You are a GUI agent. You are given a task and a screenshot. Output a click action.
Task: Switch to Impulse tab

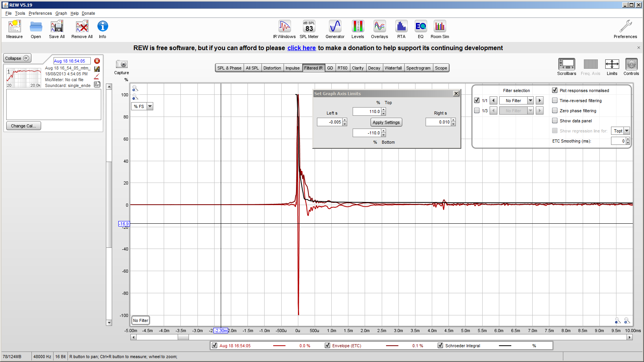point(293,68)
